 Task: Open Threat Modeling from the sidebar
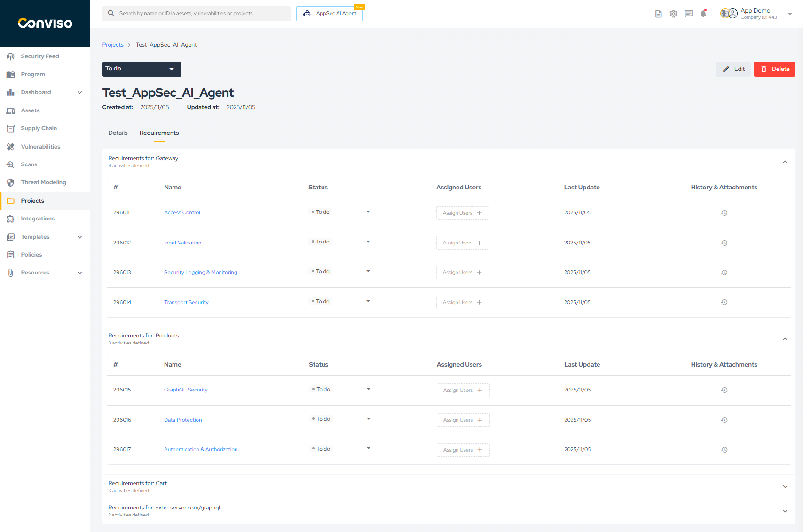[43, 182]
